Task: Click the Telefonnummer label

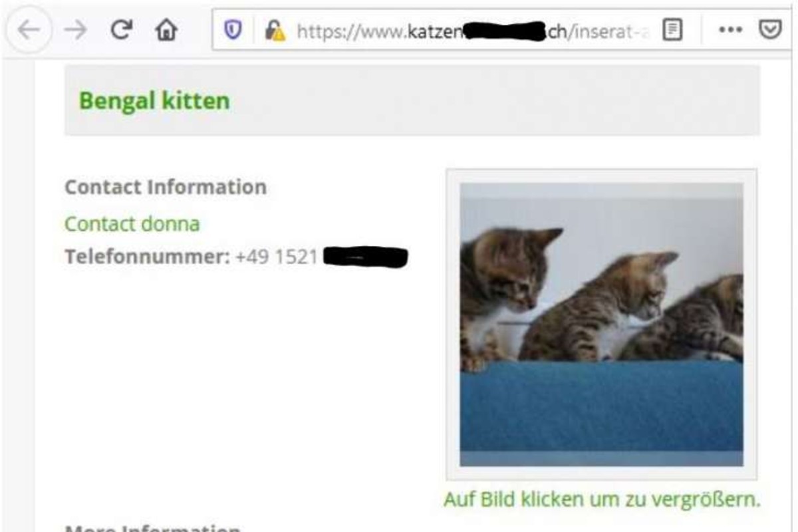Action: [x=147, y=256]
